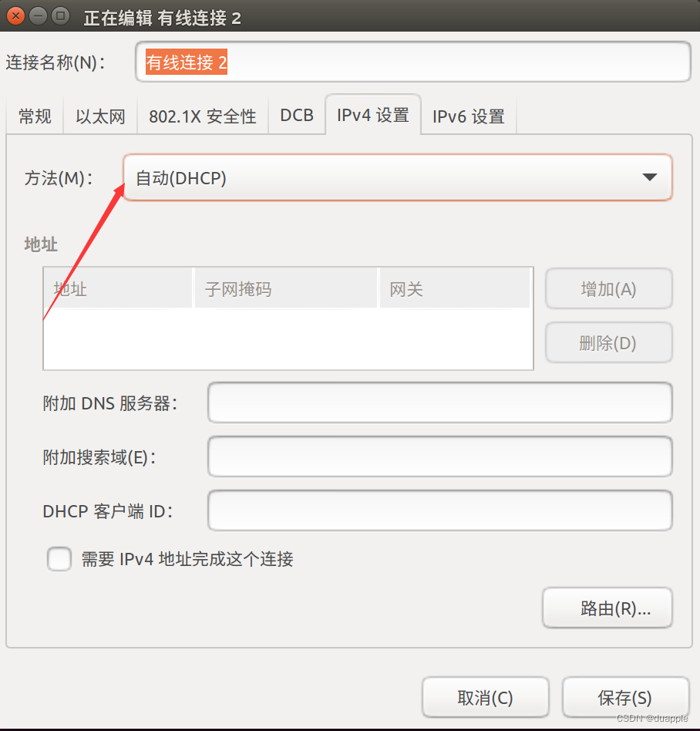Save settings with 保存(S) button
This screenshot has height=731, width=700.
pyautogui.click(x=625, y=697)
